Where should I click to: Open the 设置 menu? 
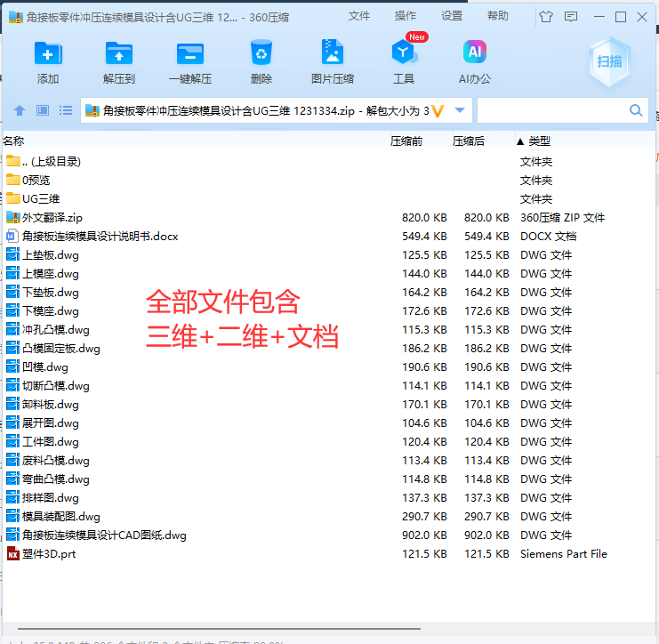click(452, 16)
